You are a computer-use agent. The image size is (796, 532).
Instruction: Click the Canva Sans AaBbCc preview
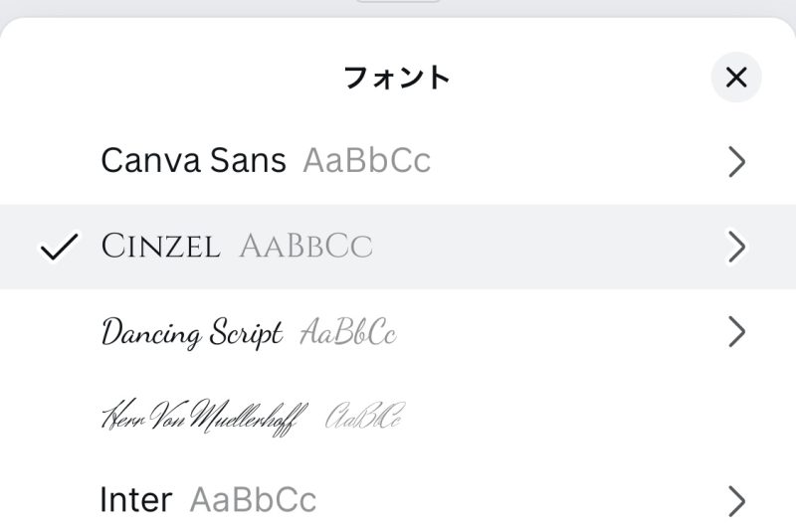[x=366, y=160]
